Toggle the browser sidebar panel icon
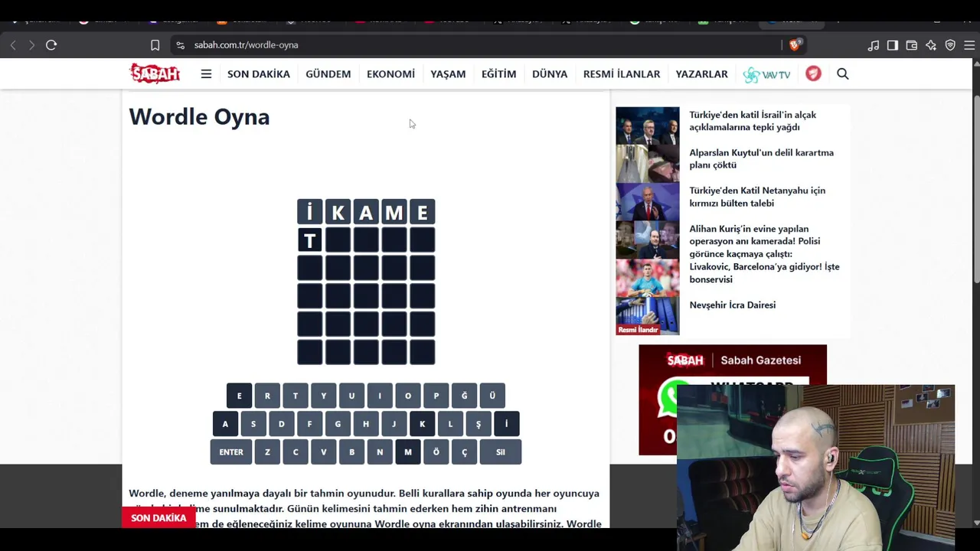 click(x=893, y=45)
